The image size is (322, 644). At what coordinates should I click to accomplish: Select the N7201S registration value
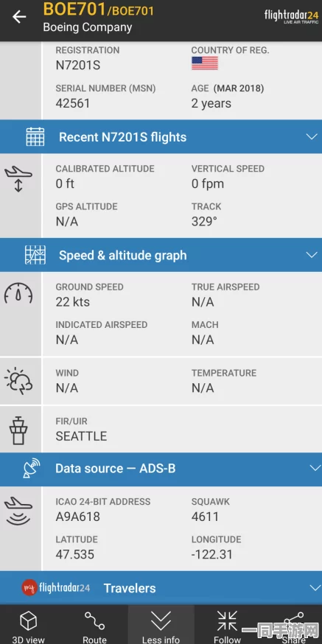coord(77,66)
